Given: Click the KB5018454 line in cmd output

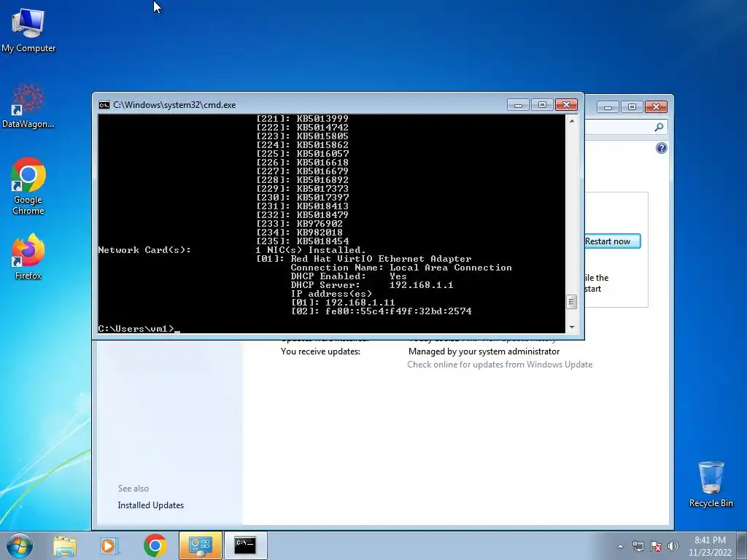Looking at the screenshot, I should [303, 241].
